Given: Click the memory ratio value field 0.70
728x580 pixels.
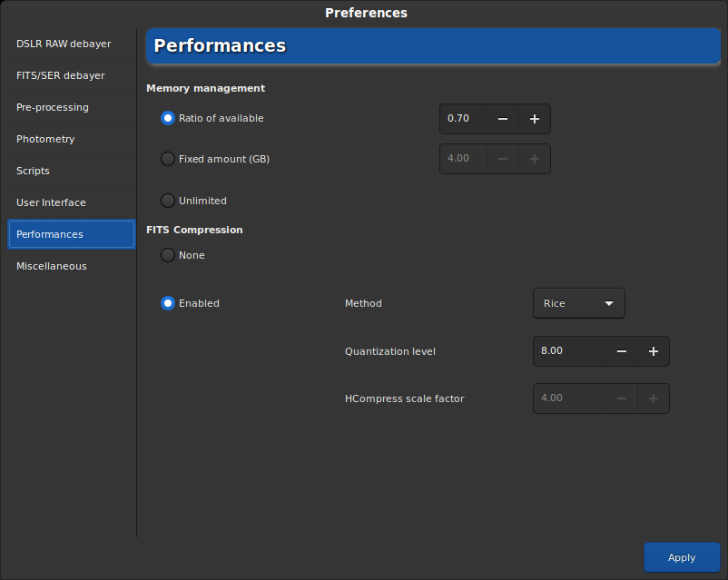Looking at the screenshot, I should 464,119.
